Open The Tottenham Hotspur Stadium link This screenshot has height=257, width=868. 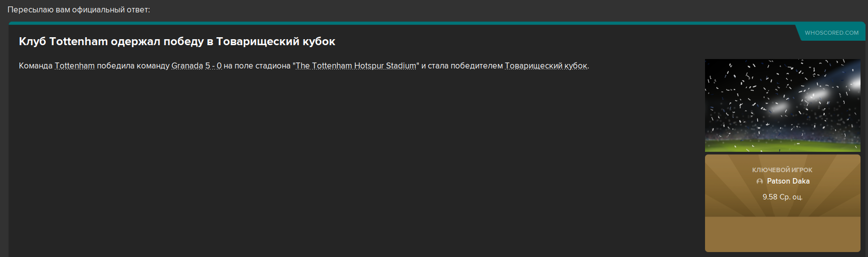click(356, 66)
